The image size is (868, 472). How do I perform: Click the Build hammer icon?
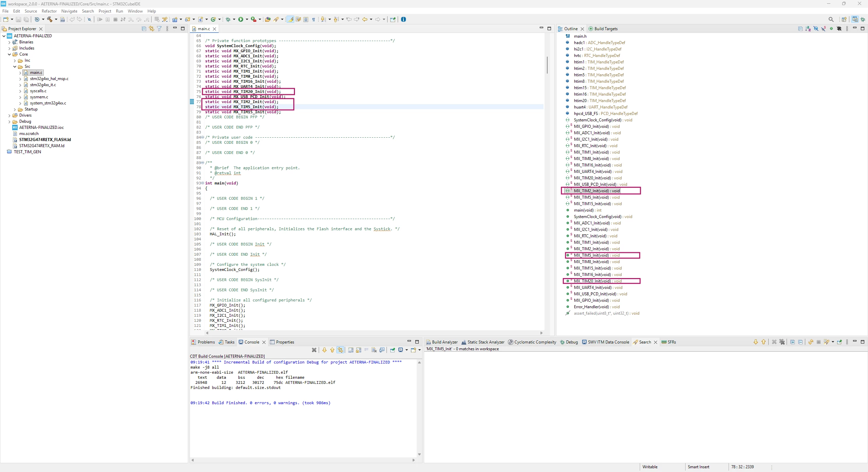point(50,19)
